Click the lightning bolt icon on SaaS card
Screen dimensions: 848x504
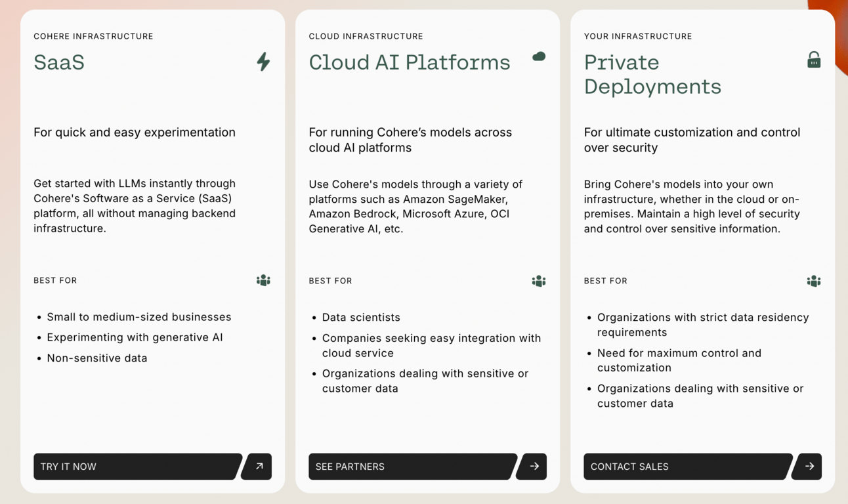coord(263,62)
